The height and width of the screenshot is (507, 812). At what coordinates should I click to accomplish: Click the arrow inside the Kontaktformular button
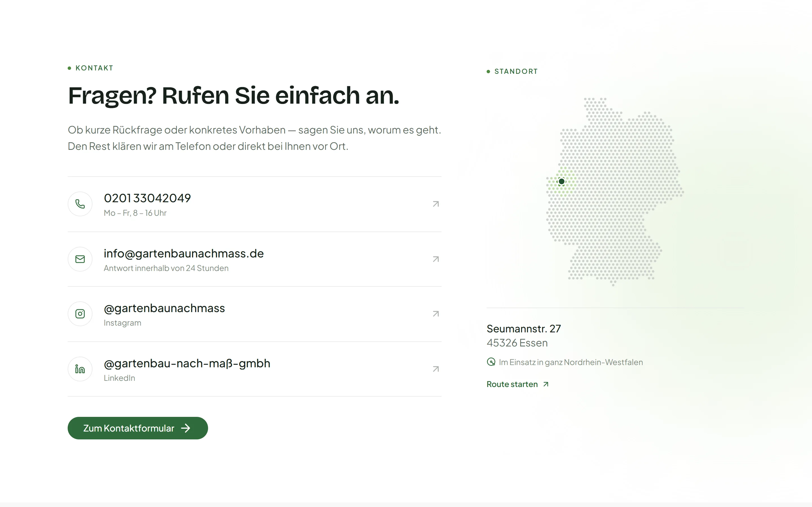(186, 428)
